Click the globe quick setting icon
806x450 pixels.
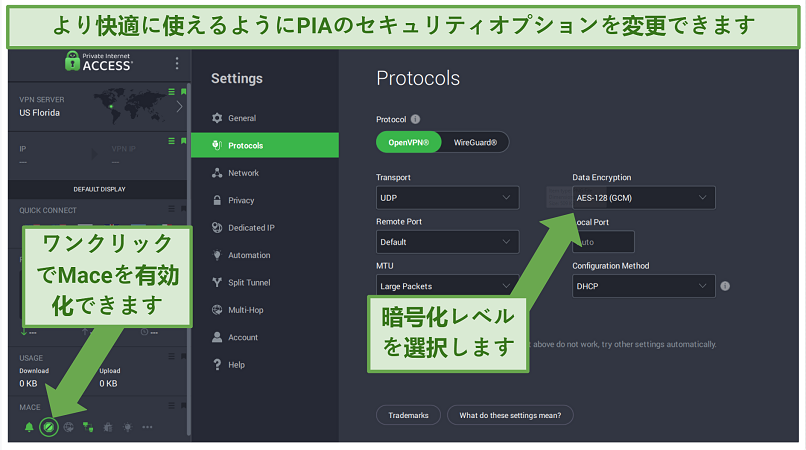tap(68, 427)
